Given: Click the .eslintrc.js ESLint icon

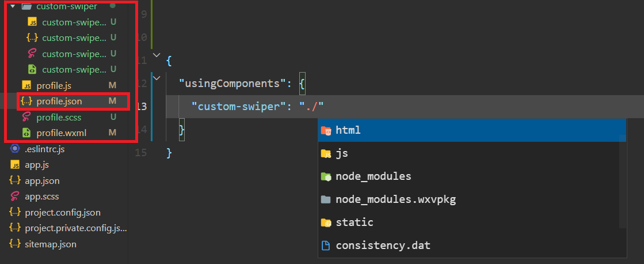Looking at the screenshot, I should 15,149.
